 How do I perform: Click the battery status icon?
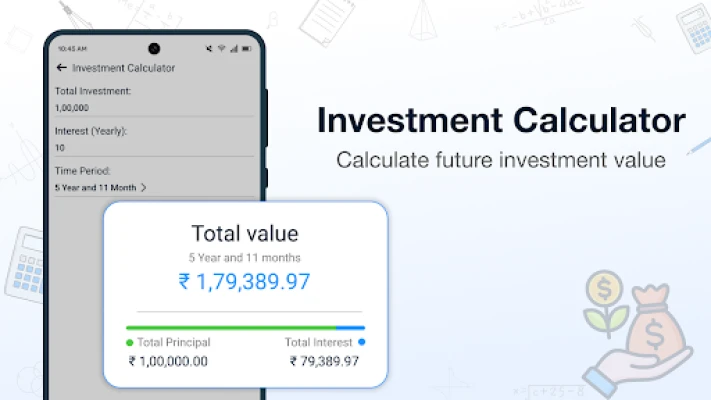point(245,48)
